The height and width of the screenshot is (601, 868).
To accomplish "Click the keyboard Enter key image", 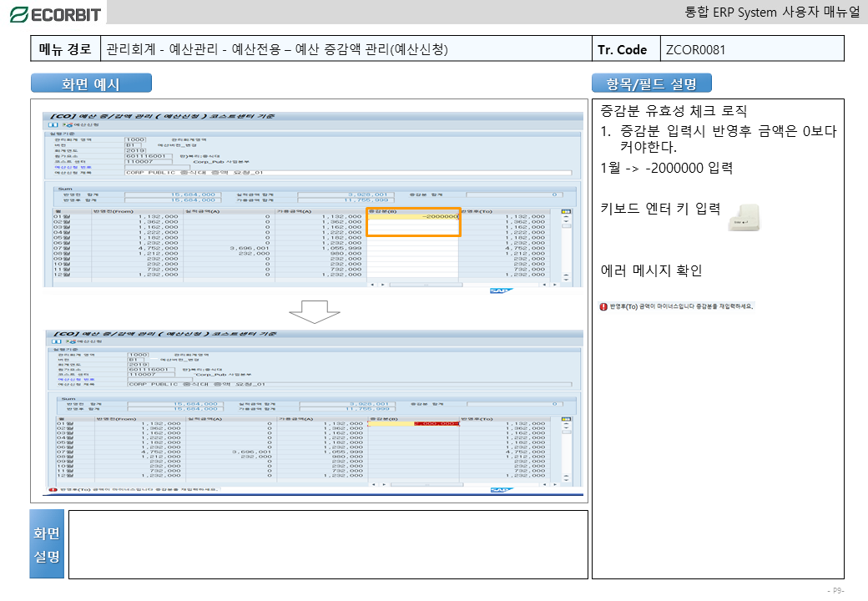I will 741,215.
